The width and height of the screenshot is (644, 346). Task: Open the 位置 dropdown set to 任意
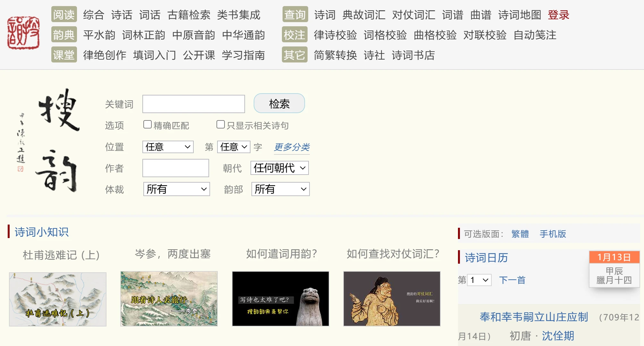(x=168, y=147)
